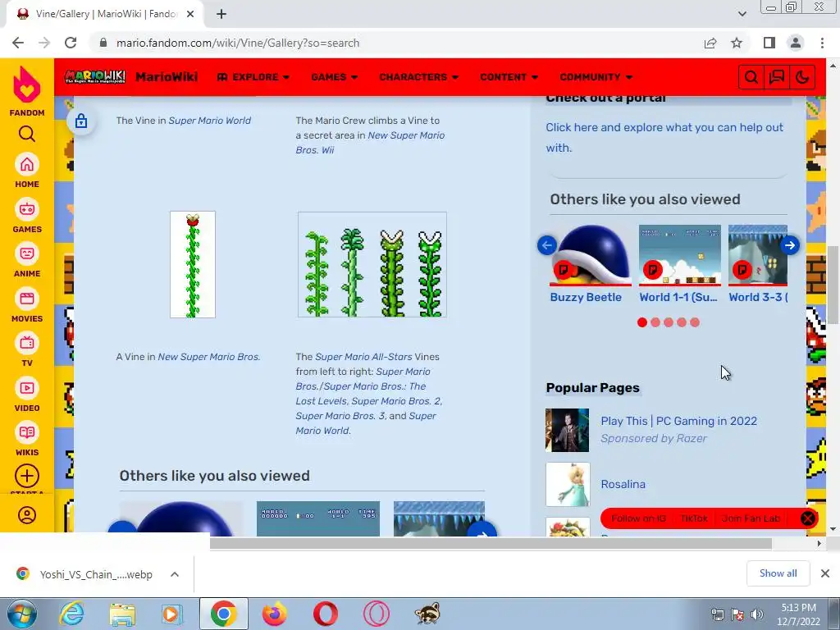Expand Yoshi_VS_Chain download options arrow
This screenshot has width=840, height=630.
[x=175, y=574]
